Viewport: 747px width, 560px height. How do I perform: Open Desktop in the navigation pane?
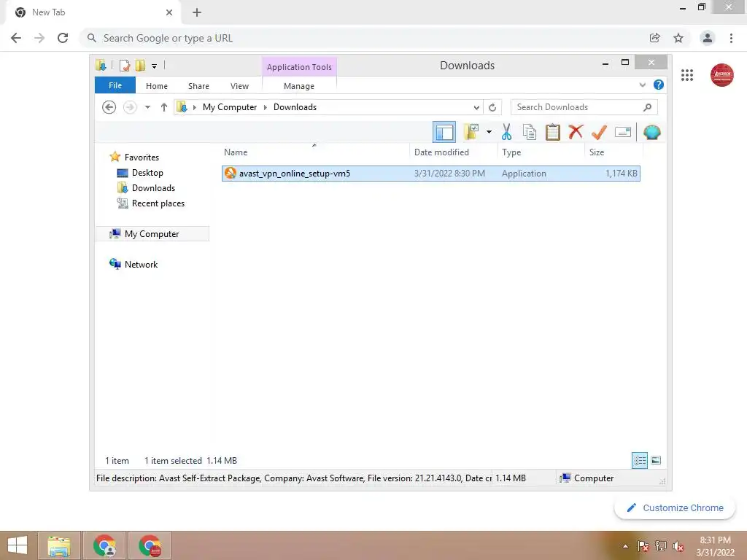147,172
